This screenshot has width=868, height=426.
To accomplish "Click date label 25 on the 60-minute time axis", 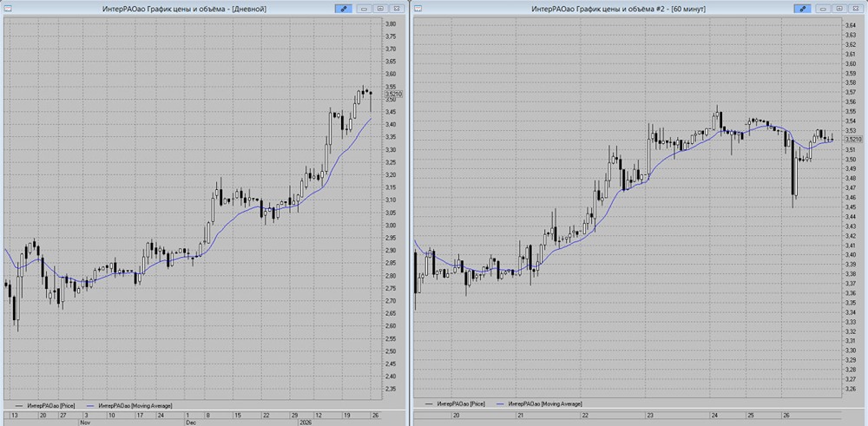I will tap(751, 415).
